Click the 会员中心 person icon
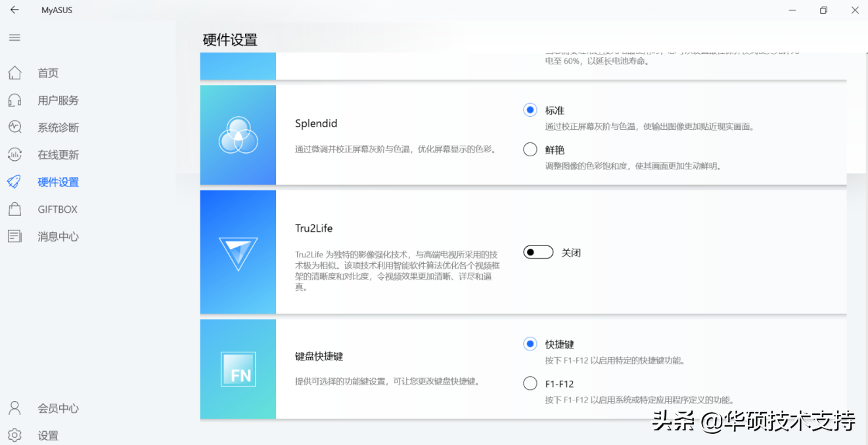 [14, 408]
